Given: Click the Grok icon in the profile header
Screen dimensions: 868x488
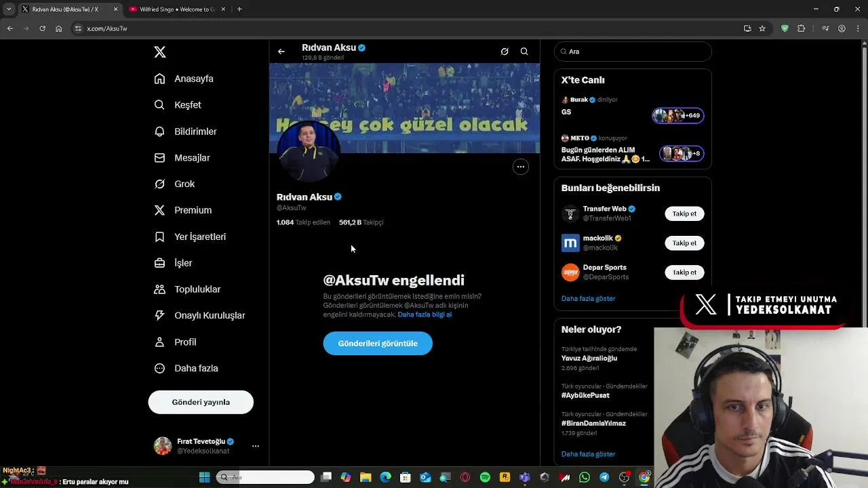Looking at the screenshot, I should click(505, 52).
